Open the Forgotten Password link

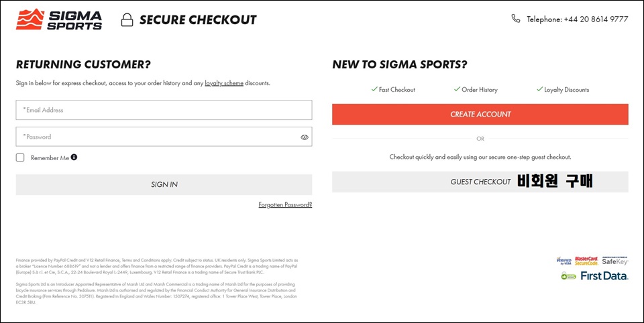tap(285, 205)
